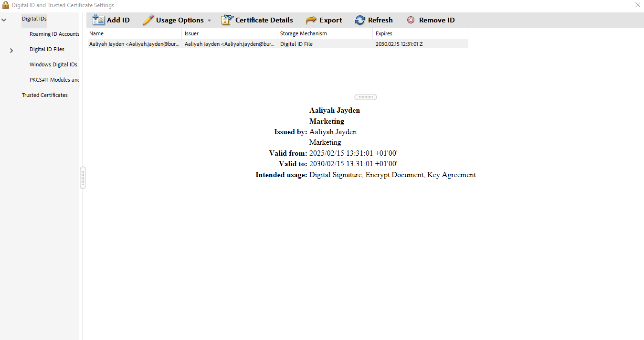This screenshot has width=644, height=340.
Task: Click the Intended usage value text
Action: click(x=392, y=175)
